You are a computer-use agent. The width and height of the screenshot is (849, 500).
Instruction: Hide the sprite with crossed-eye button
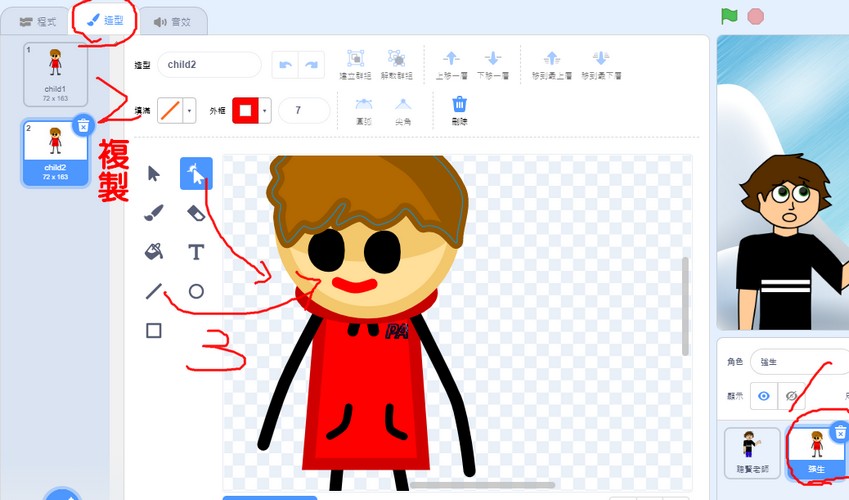pos(791,396)
